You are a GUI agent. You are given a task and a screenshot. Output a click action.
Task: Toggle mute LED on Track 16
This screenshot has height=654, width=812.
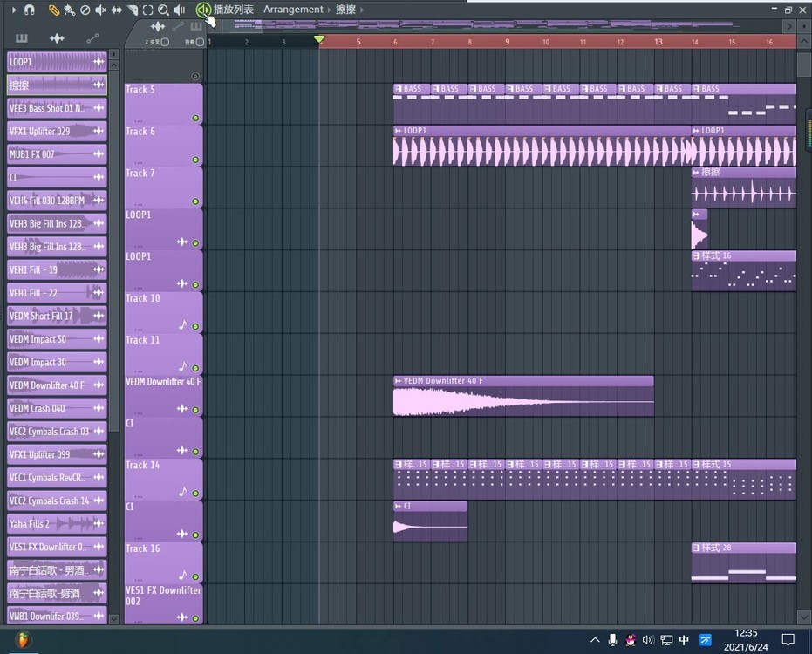click(x=195, y=576)
